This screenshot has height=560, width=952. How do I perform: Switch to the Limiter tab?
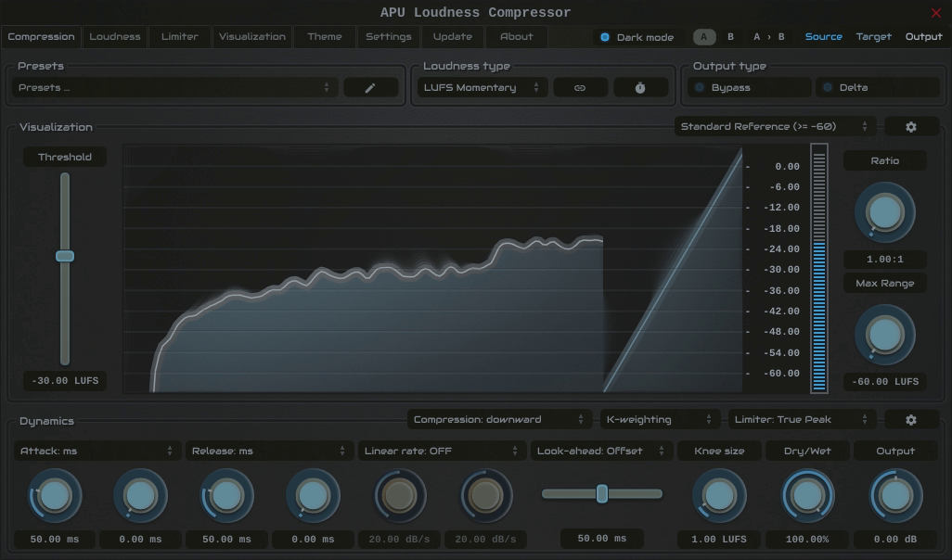[180, 37]
